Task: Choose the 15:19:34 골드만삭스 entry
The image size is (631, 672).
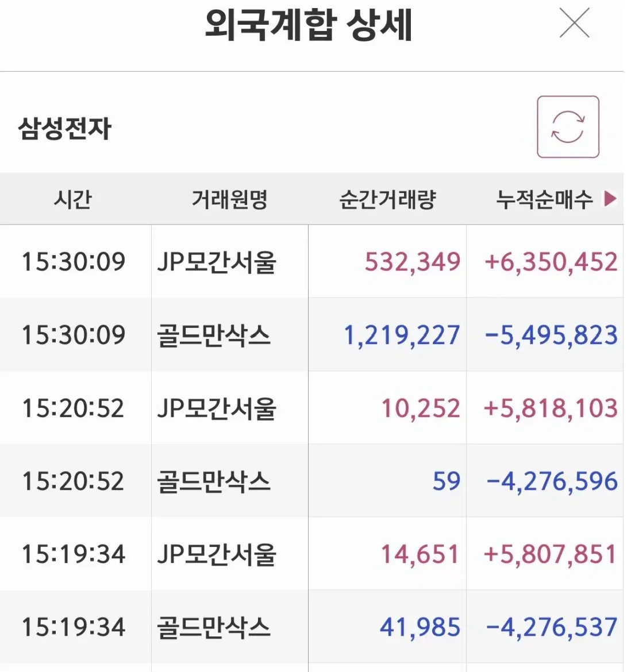Action: click(x=311, y=627)
